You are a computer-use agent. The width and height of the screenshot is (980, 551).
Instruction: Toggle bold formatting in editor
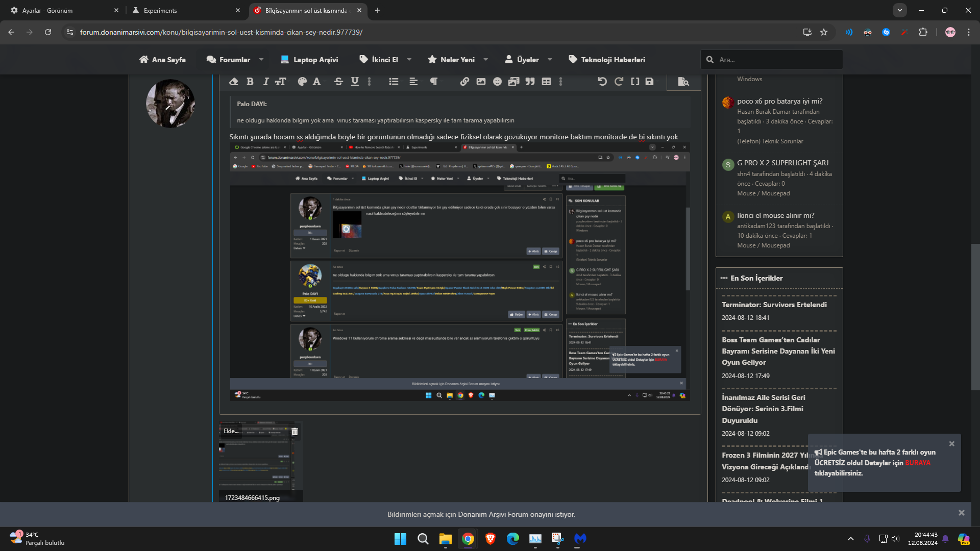(250, 82)
